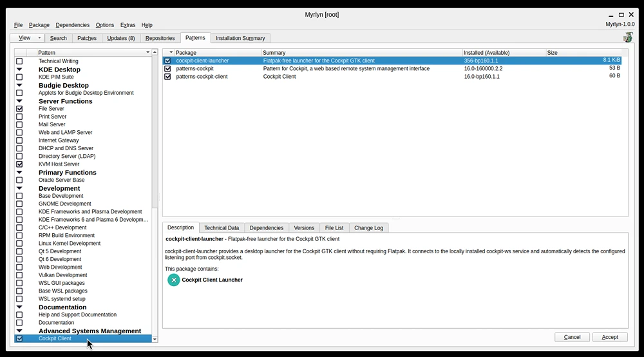Enable the Base Development checkbox
This screenshot has width=644, height=357.
coord(19,196)
